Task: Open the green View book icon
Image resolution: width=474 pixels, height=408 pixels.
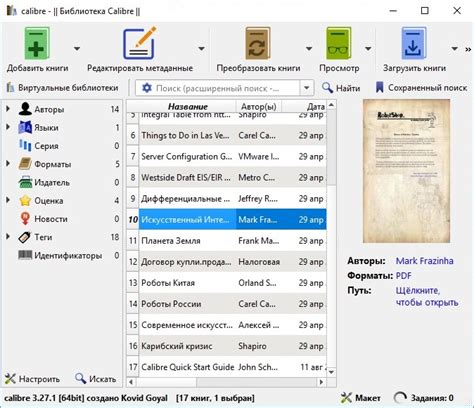Action: click(x=339, y=44)
